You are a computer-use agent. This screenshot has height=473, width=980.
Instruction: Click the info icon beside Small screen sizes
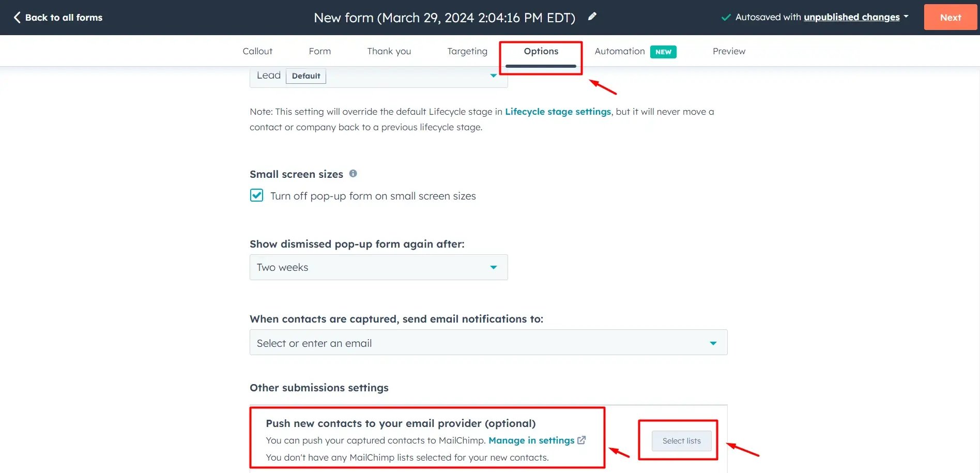pyautogui.click(x=353, y=174)
